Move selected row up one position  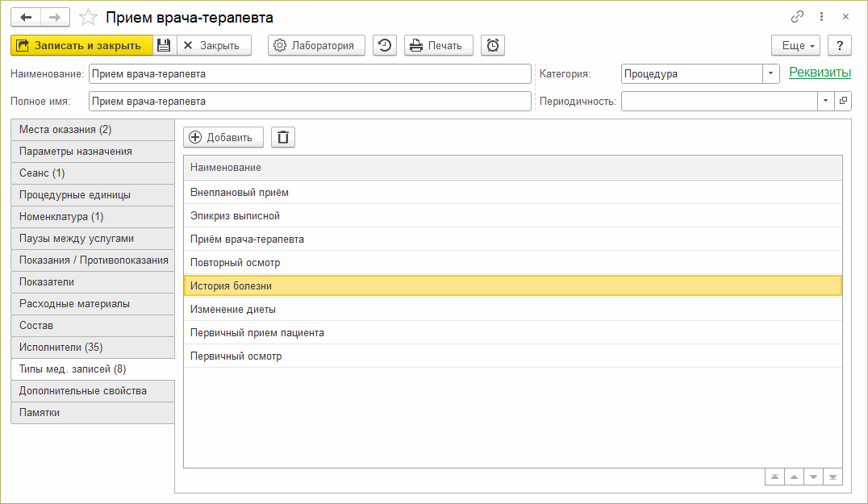coord(794,477)
